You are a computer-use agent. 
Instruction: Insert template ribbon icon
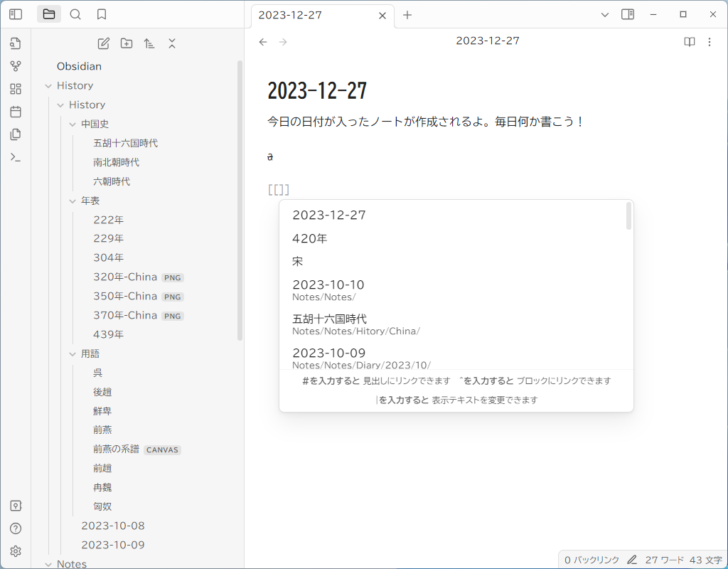(x=16, y=134)
